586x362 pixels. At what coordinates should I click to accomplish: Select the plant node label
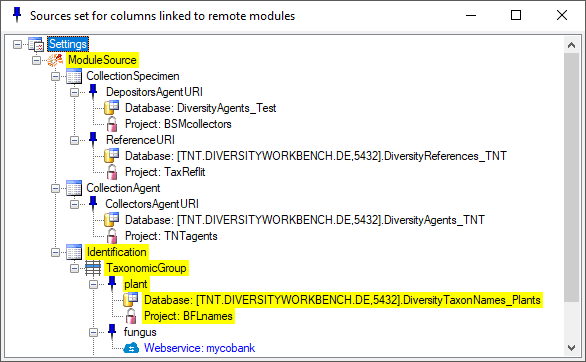[136, 284]
